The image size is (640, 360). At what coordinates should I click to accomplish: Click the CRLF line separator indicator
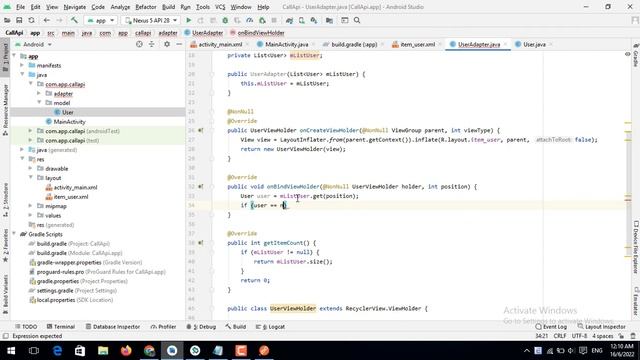click(x=560, y=336)
